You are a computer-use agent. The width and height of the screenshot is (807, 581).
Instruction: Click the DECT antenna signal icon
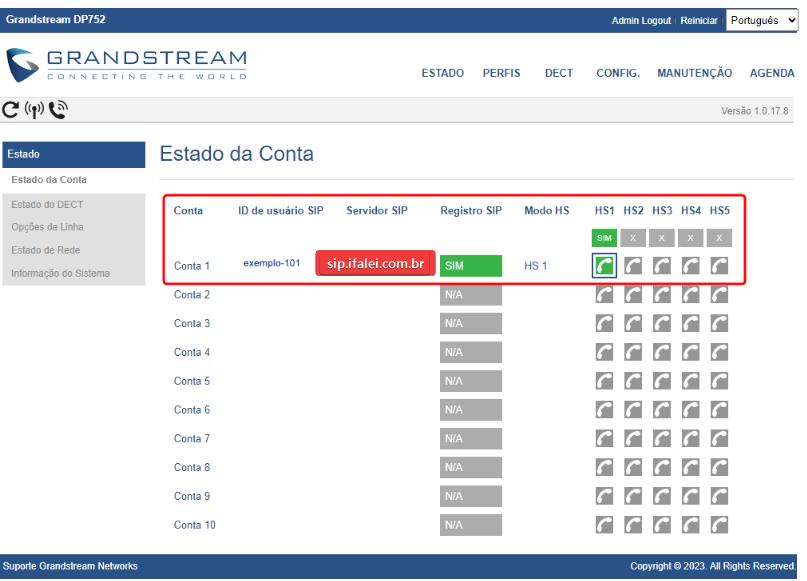(x=33, y=109)
